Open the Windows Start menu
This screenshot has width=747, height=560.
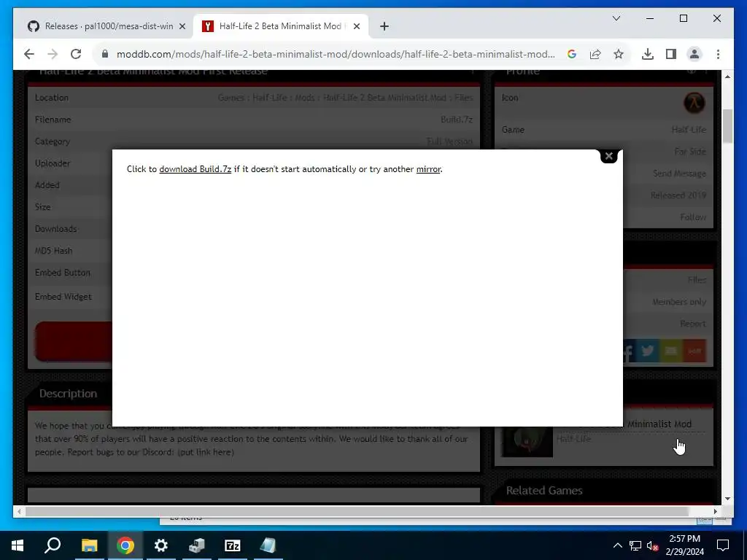coord(18,545)
